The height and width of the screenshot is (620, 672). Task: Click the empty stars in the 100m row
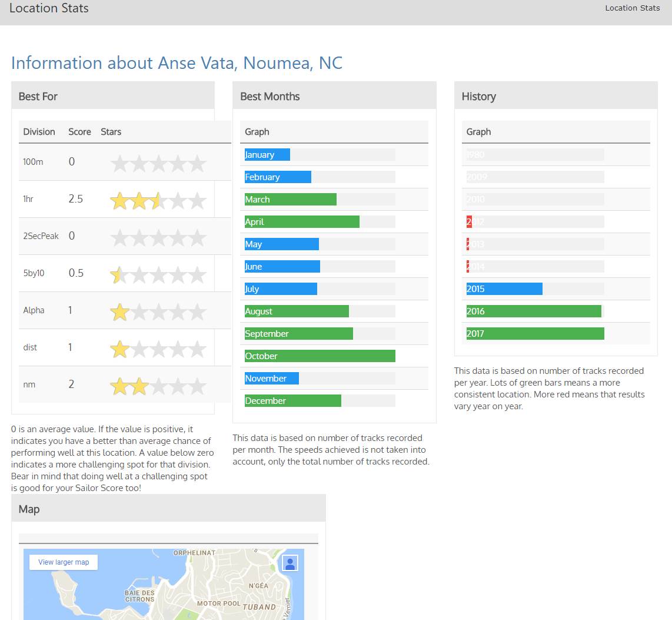point(158,164)
